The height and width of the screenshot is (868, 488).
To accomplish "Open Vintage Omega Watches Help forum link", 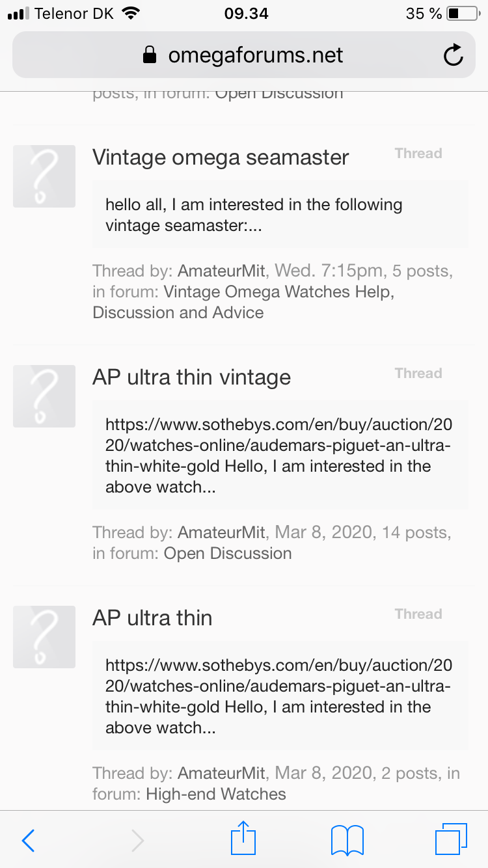I will coord(243,302).
